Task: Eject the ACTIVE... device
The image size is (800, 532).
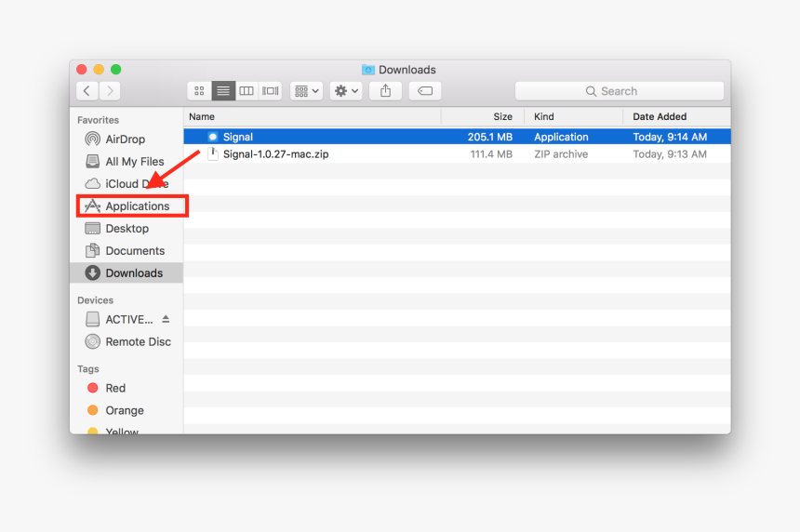Action: [x=166, y=319]
